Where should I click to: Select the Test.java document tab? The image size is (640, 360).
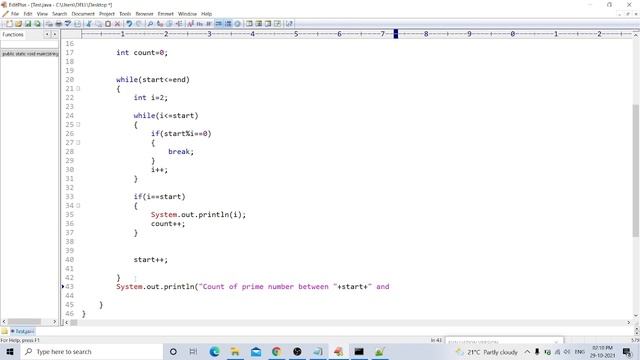tap(22, 331)
